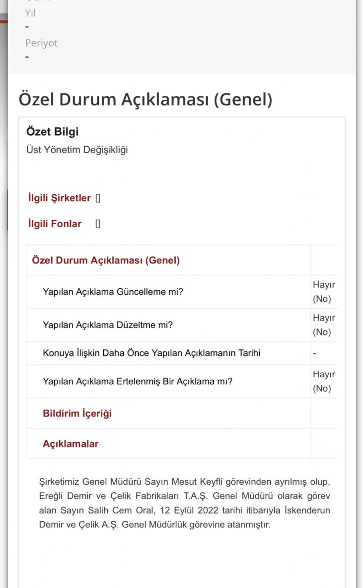Image resolution: width=364 pixels, height=588 pixels.
Task: Select the "Üst Yönetim Değişikliği" summary text
Action: [x=77, y=149]
